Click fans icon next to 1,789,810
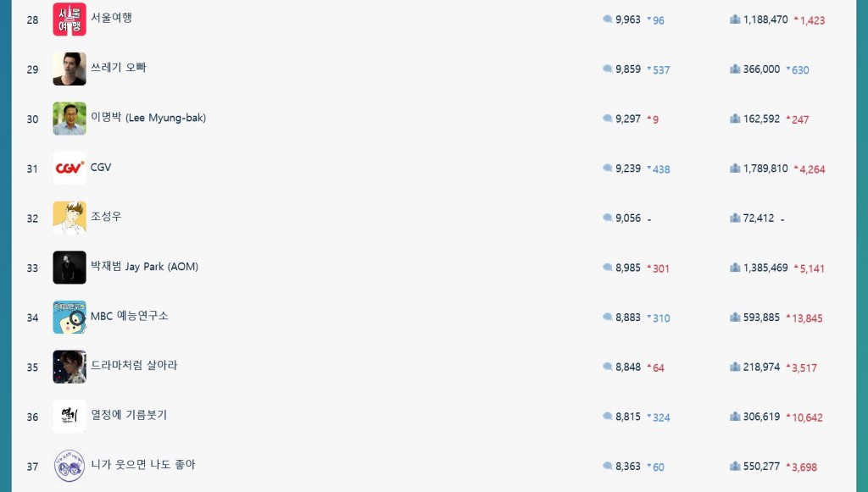This screenshot has height=492, width=868. [x=735, y=168]
